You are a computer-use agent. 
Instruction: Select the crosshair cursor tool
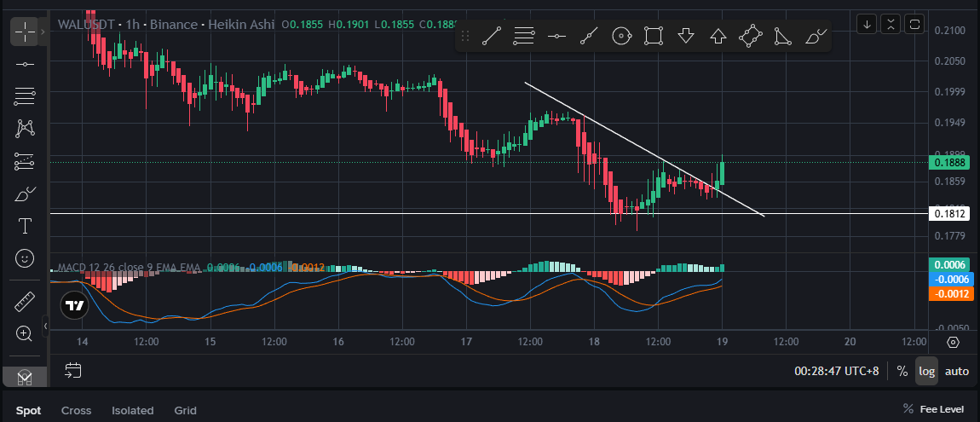25,31
